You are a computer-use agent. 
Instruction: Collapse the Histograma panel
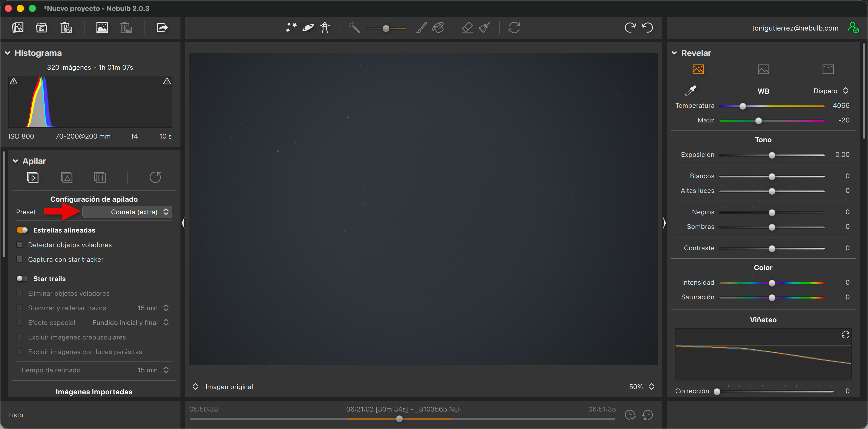coord(7,53)
